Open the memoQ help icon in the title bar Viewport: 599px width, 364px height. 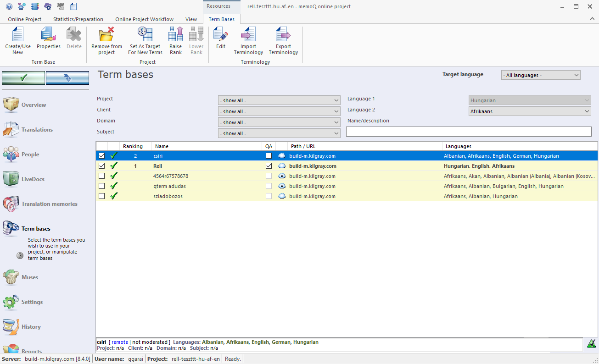point(9,6)
